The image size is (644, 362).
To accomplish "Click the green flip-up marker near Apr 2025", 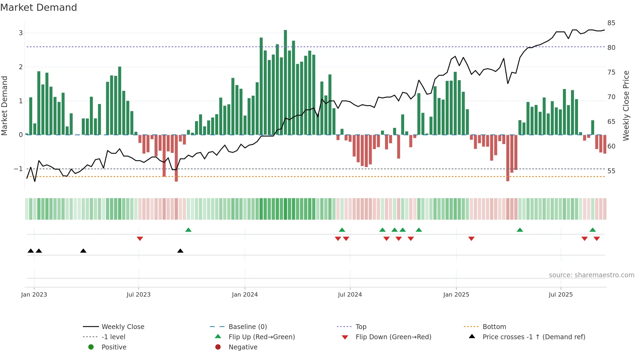I will click(x=520, y=230).
